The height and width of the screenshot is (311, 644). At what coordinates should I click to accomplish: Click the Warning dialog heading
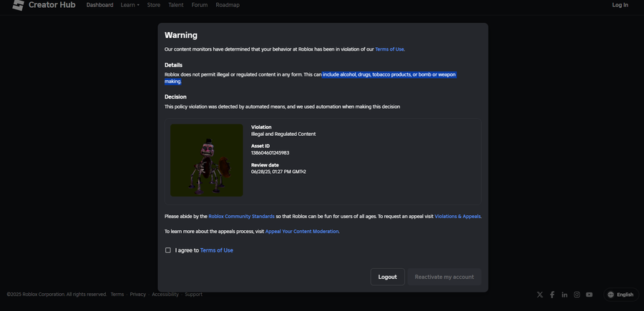(181, 35)
